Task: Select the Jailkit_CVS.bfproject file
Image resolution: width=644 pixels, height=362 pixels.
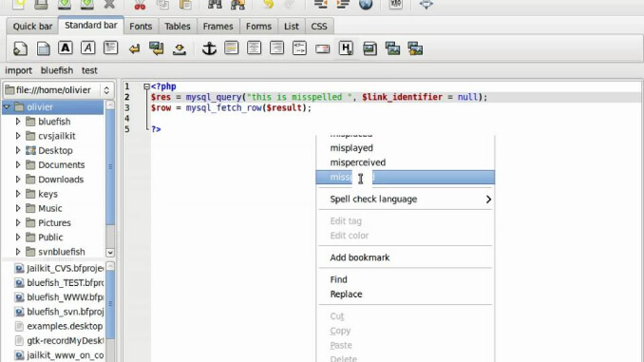Action: click(59, 268)
